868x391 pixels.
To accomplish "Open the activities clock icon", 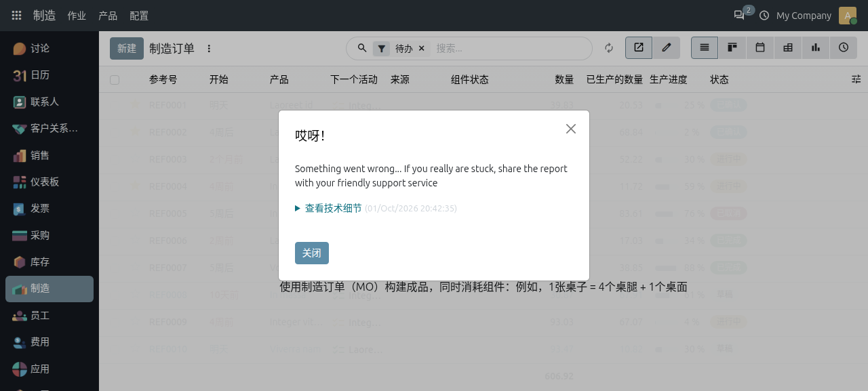I will click(x=764, y=16).
